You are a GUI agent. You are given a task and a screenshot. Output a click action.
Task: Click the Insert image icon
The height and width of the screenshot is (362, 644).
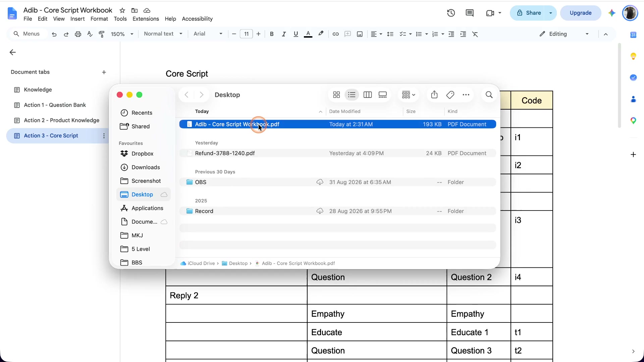360,34
